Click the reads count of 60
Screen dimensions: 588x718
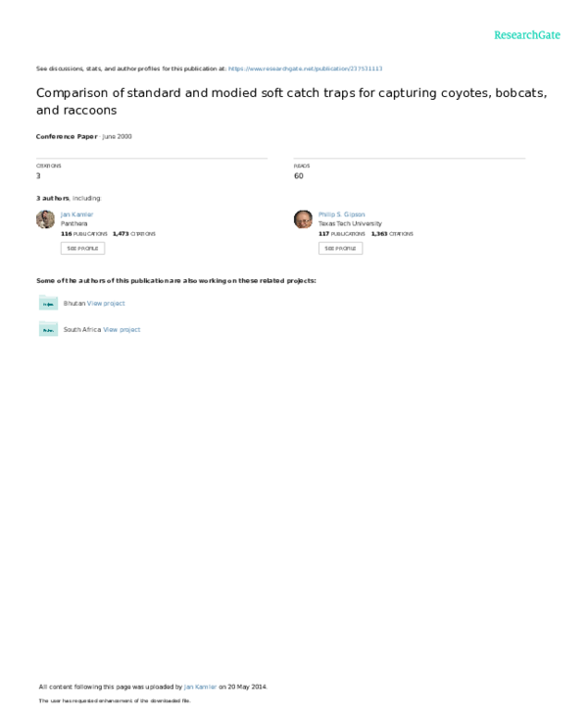298,176
